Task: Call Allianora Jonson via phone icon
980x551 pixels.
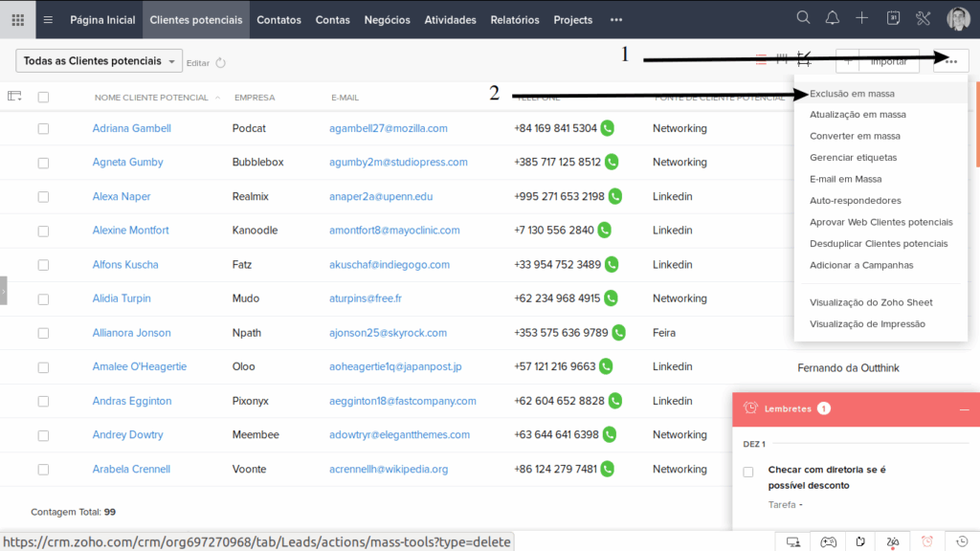Action: click(619, 333)
